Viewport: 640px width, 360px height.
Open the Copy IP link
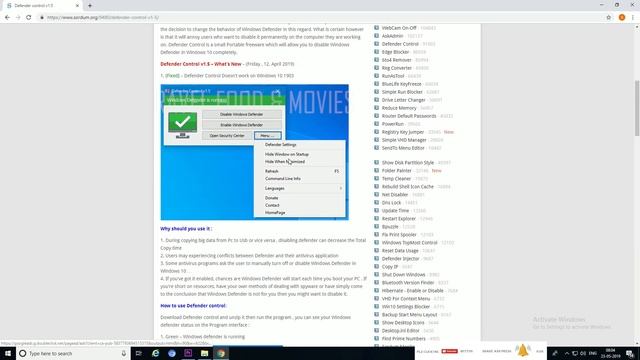(x=390, y=267)
